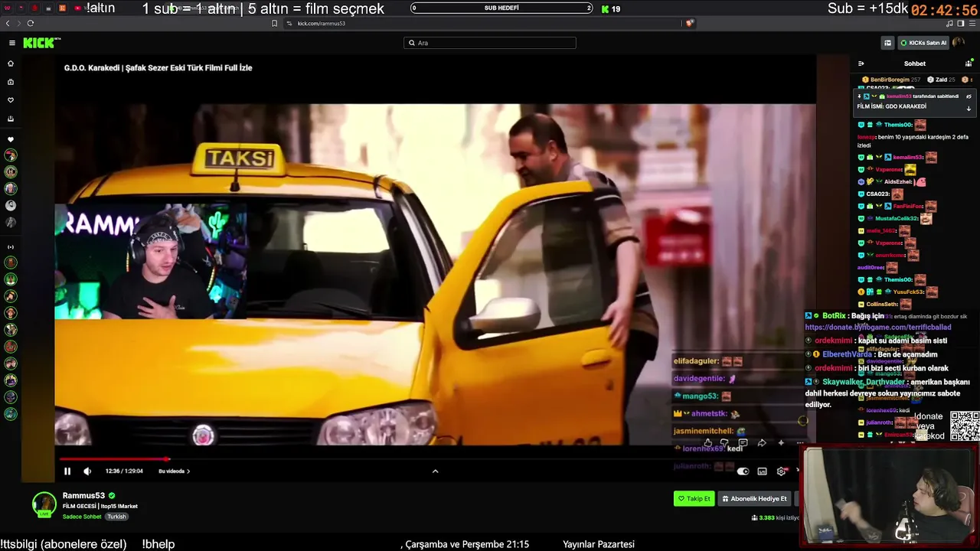Open the Kick sidebar hamburger menu
This screenshot has height=551, width=980.
tap(11, 43)
